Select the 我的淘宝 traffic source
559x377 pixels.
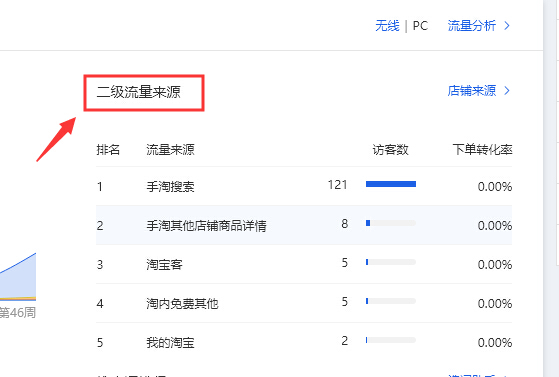(170, 342)
